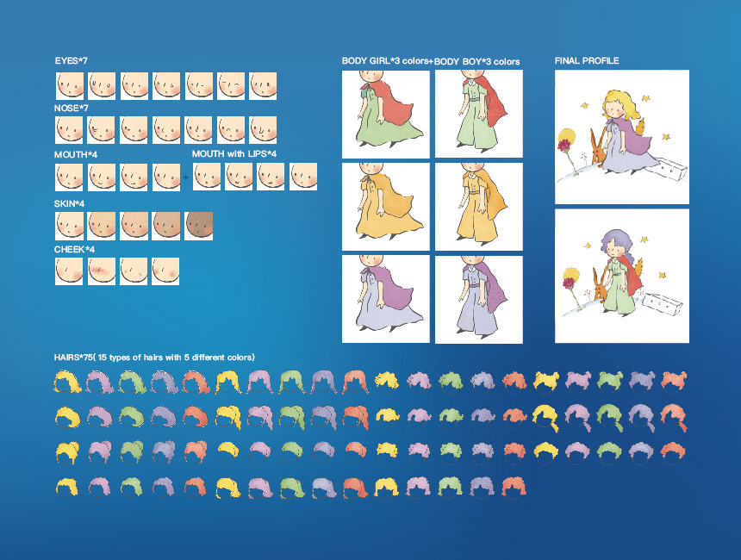Pick the second hair, purple, in second hairs row
The width and height of the screenshot is (741, 560).
click(99, 417)
